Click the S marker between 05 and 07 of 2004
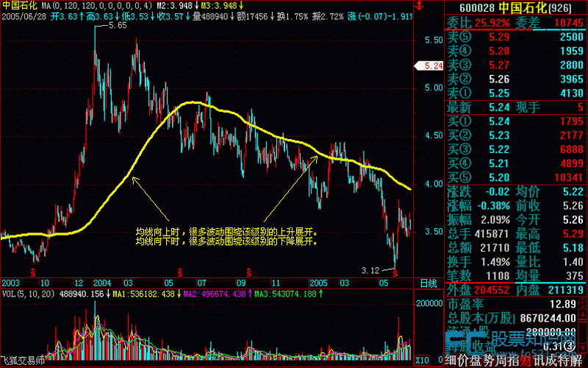588x368 pixels. pyautogui.click(x=180, y=272)
